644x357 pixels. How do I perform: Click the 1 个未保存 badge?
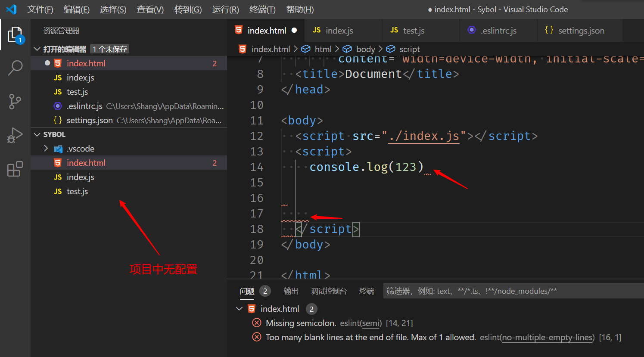(110, 49)
